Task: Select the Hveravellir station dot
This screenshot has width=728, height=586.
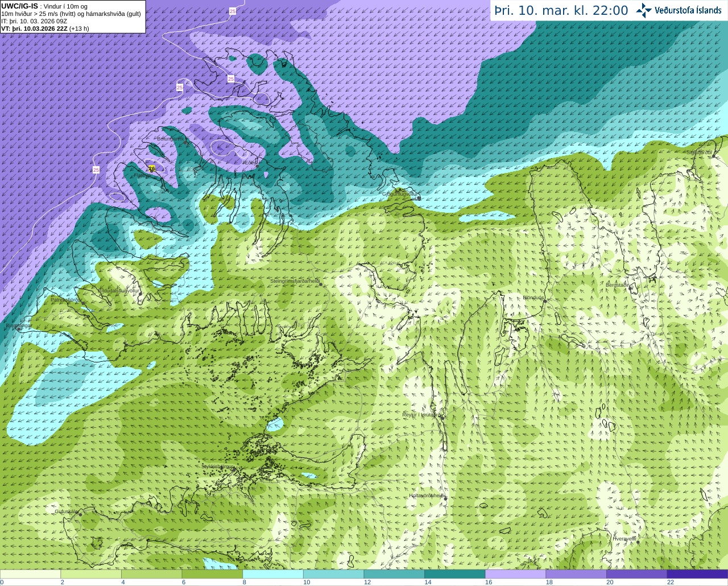Action: coord(638,542)
